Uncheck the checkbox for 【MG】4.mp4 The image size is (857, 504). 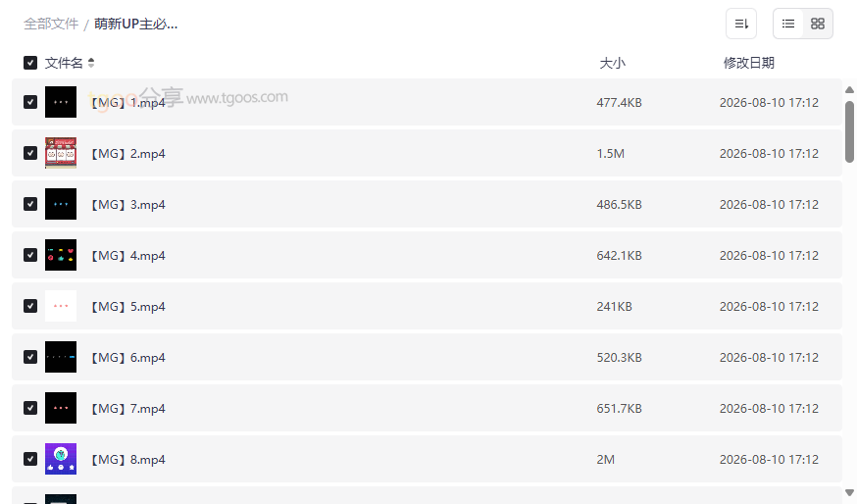[30, 255]
